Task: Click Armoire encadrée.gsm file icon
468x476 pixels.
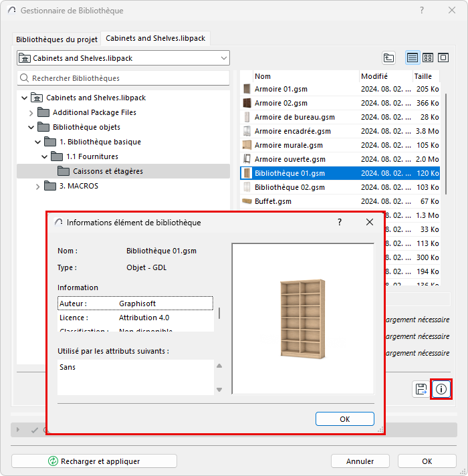Action: pos(247,131)
